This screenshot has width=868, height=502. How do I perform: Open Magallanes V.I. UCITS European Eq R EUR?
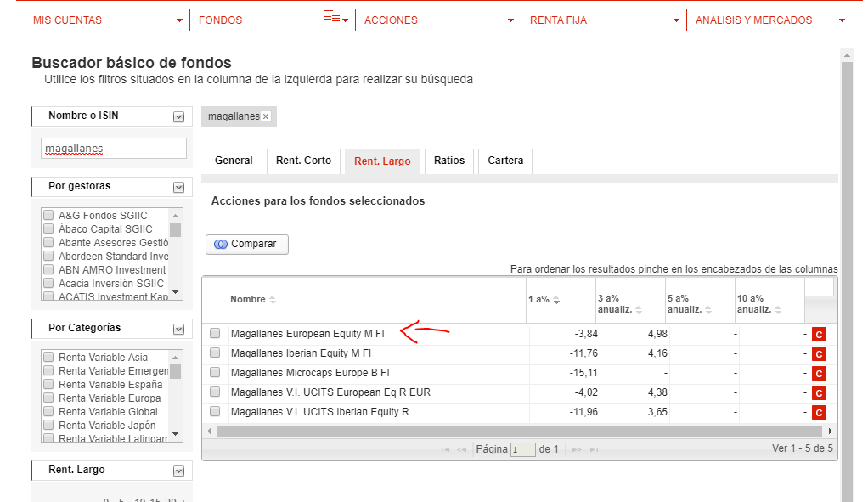330,392
